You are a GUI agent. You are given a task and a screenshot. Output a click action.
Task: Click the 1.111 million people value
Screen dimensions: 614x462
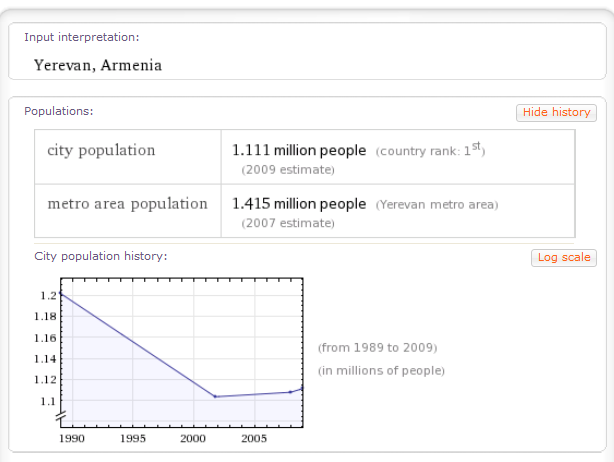click(299, 150)
